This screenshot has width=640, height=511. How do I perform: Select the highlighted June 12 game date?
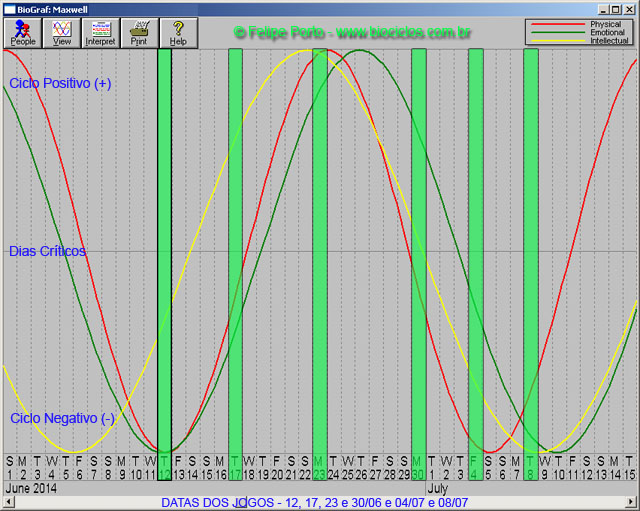pyautogui.click(x=164, y=264)
